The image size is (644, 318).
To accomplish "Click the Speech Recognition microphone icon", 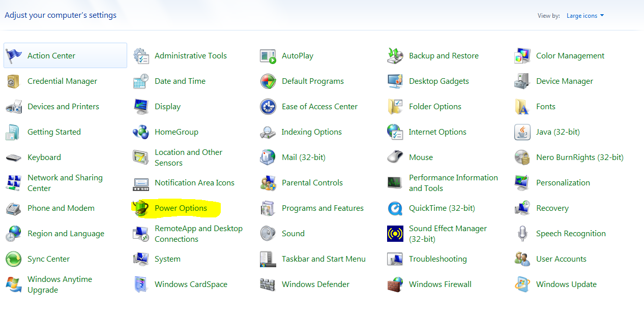I will click(522, 233).
